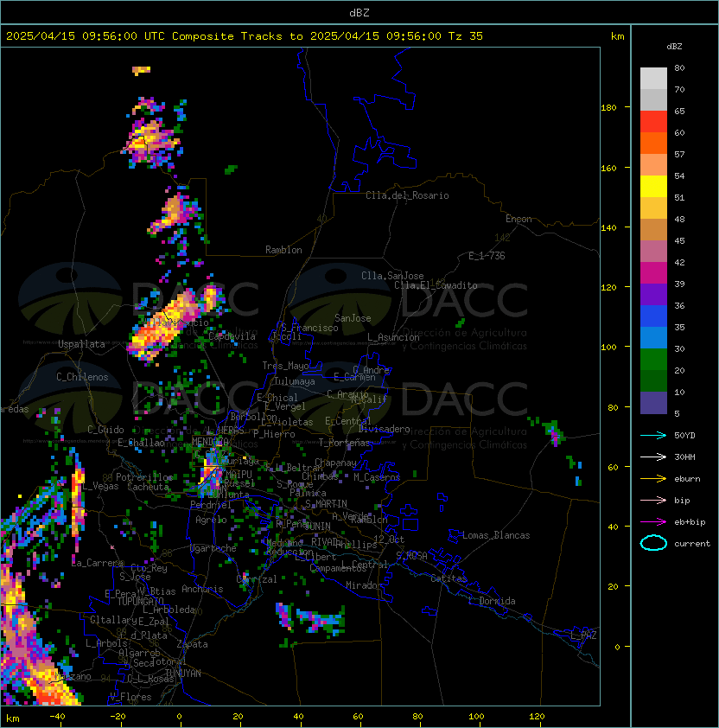Click the pink bip arrow icon
719x728 pixels.
[x=653, y=501]
